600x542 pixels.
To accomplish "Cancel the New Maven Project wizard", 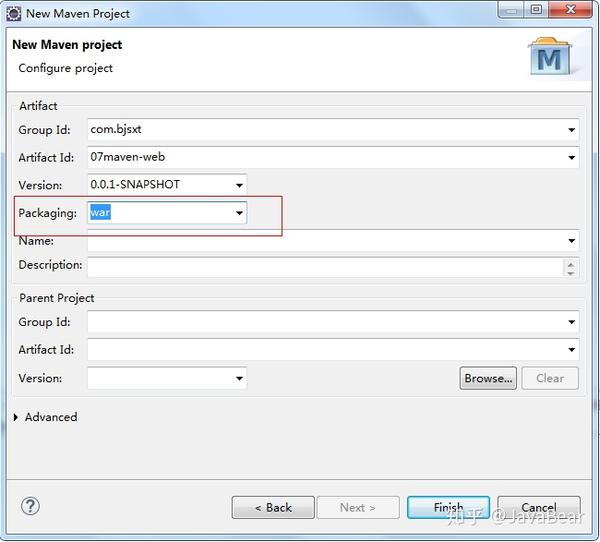I will point(539,508).
